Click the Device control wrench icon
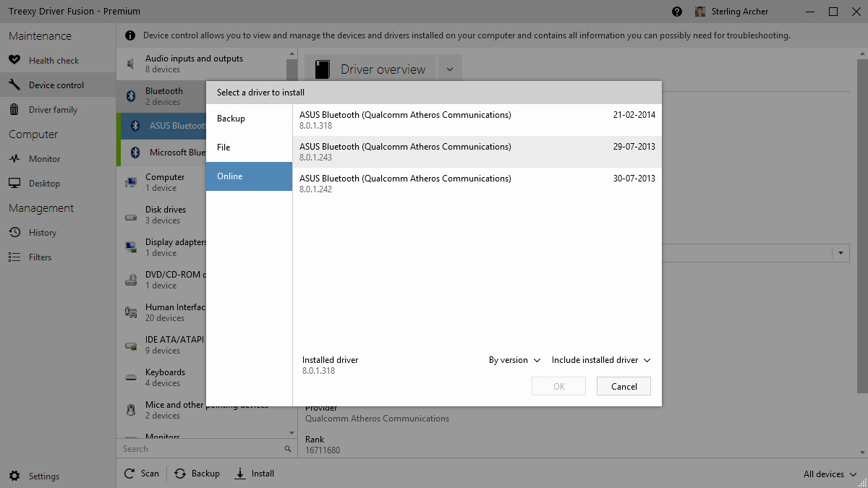 [x=14, y=85]
